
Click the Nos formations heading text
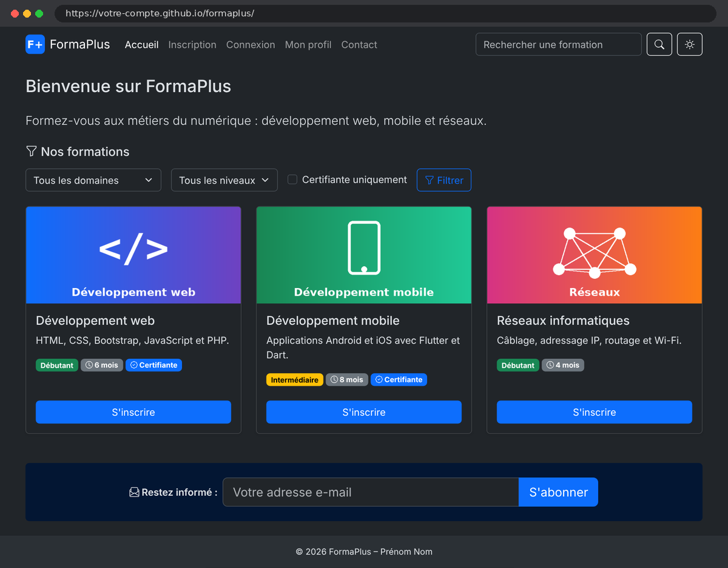click(x=85, y=152)
